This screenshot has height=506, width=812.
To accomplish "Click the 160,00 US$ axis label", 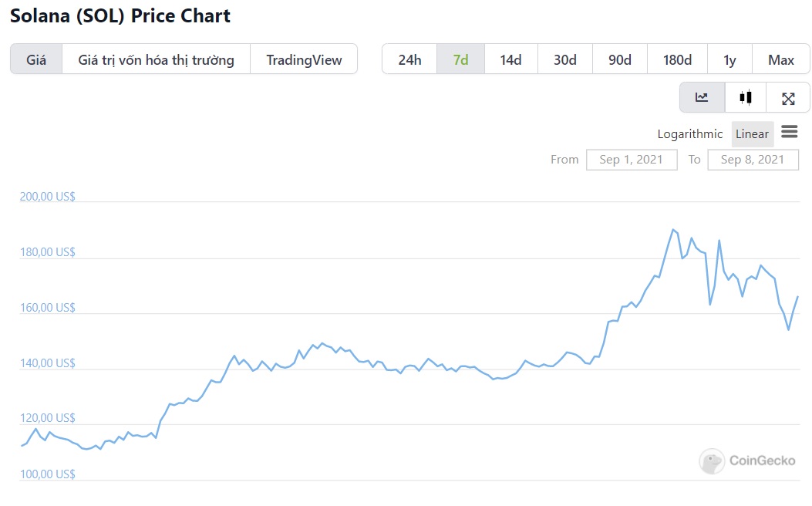I will [x=48, y=308].
